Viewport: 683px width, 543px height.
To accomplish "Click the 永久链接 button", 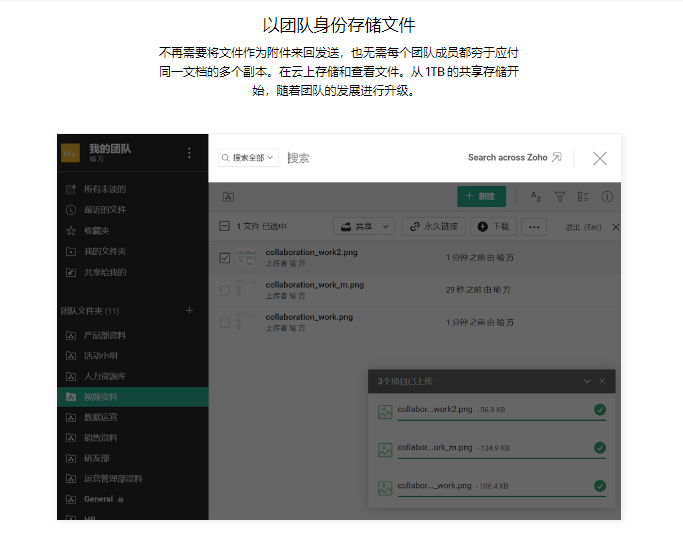I will 434,226.
